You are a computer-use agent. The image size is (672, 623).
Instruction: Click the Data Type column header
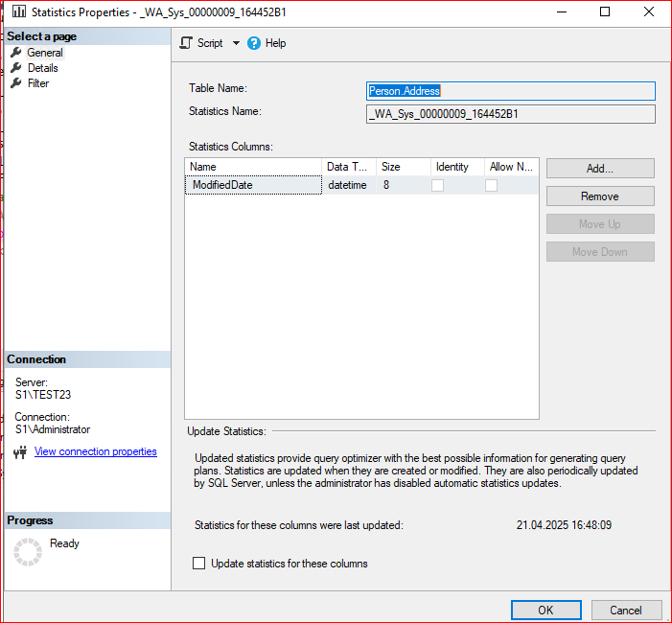click(x=347, y=167)
